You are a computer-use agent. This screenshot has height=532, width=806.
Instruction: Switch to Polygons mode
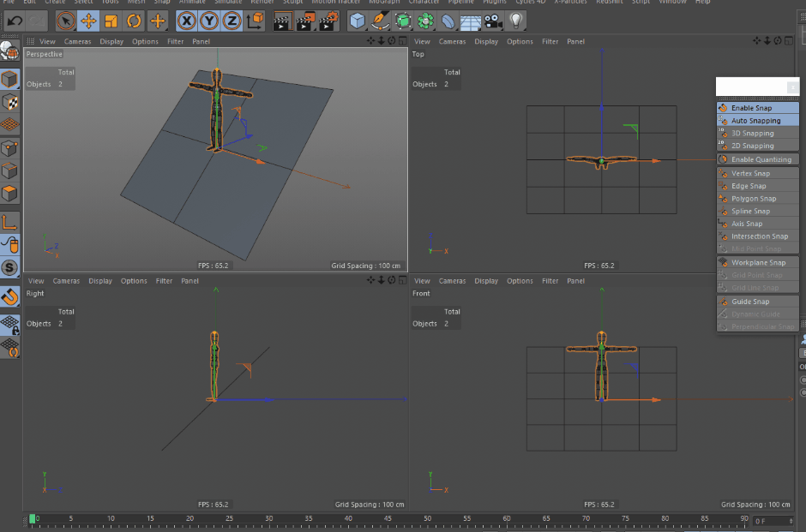[9, 194]
